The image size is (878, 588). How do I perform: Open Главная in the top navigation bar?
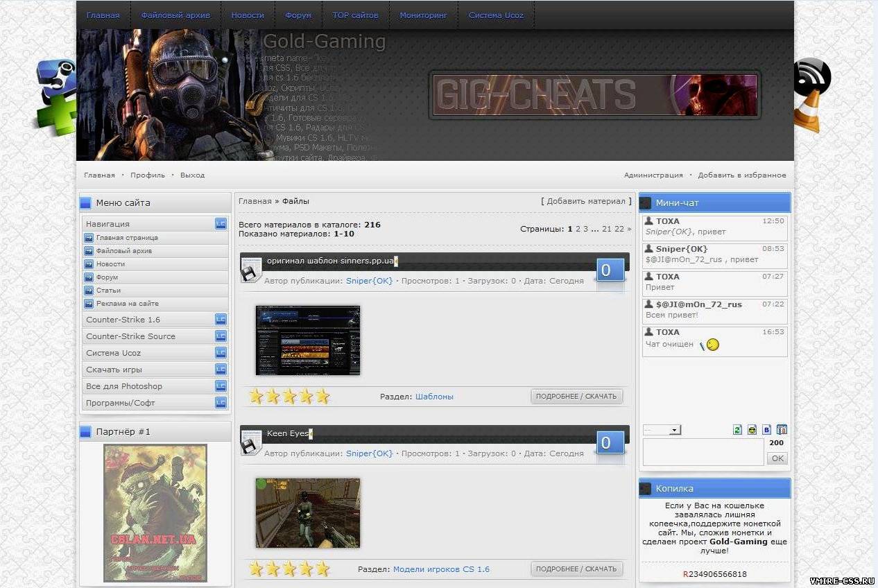click(x=103, y=15)
